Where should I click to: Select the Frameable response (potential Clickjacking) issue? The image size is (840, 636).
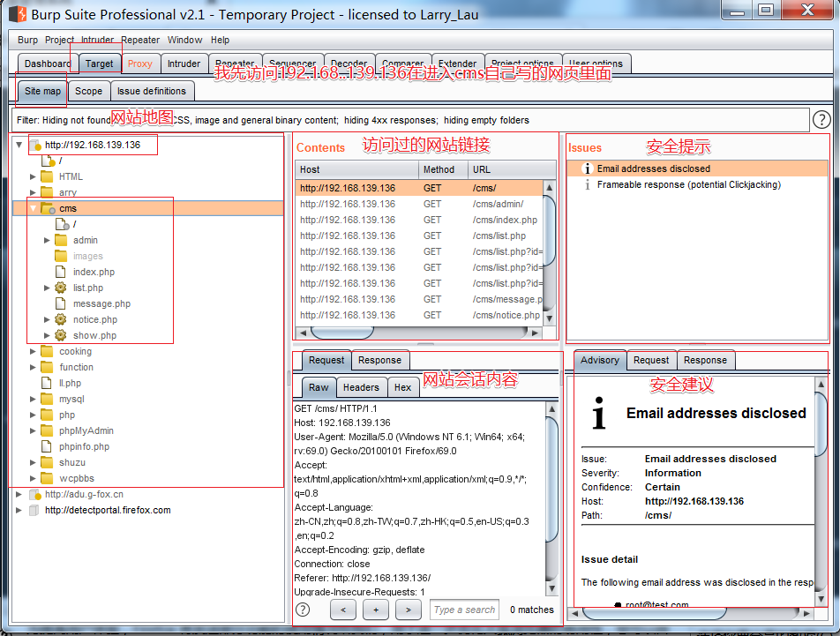point(697,184)
